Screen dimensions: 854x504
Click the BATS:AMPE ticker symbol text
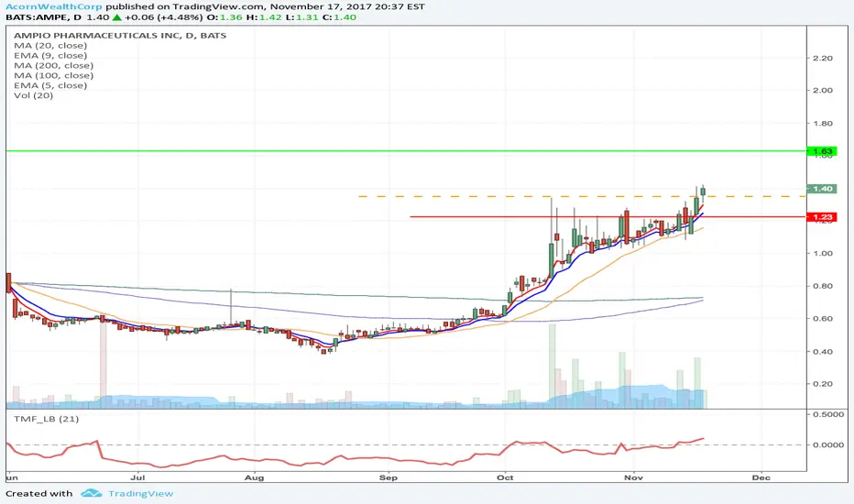[x=37, y=17]
